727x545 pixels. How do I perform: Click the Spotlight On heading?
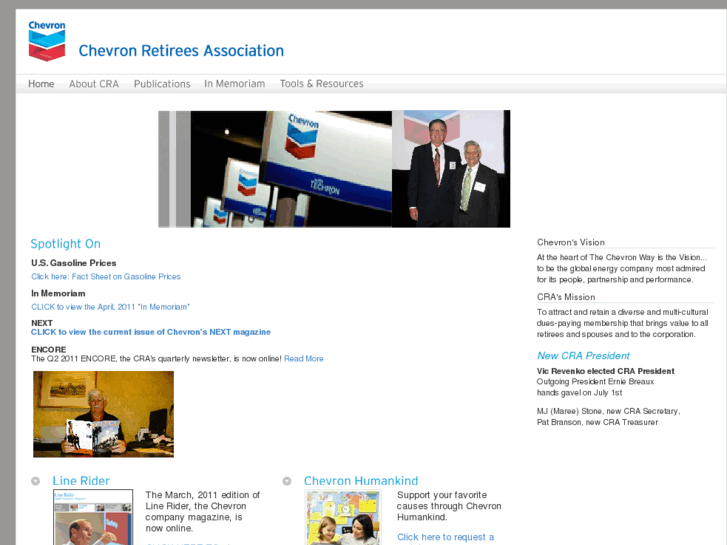coord(65,244)
